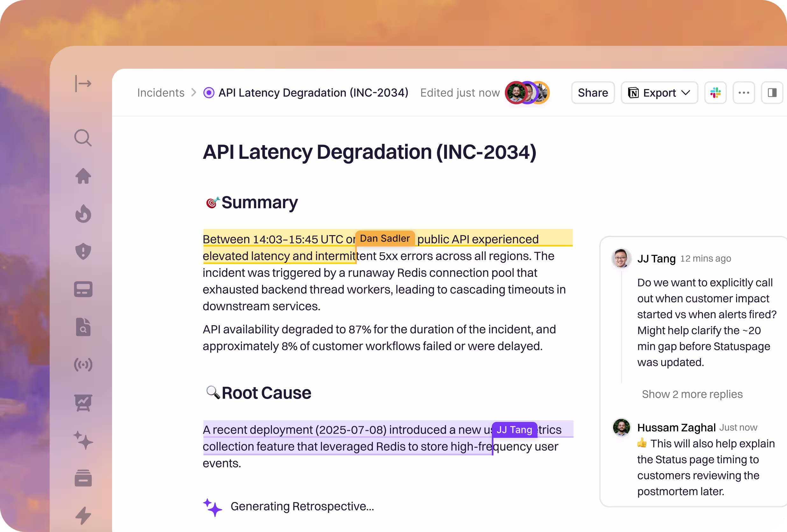
Task: Navigate to Incidents breadcrumb
Action: pos(160,93)
